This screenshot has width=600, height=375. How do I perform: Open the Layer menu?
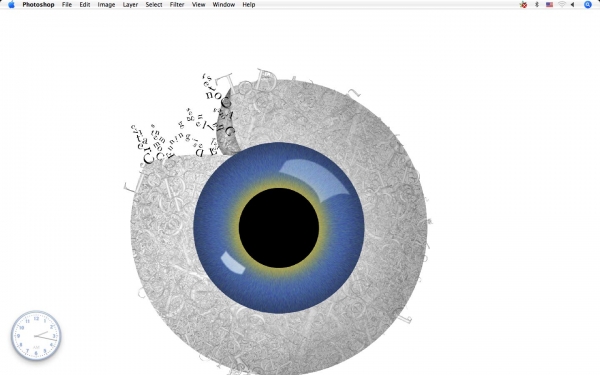130,5
